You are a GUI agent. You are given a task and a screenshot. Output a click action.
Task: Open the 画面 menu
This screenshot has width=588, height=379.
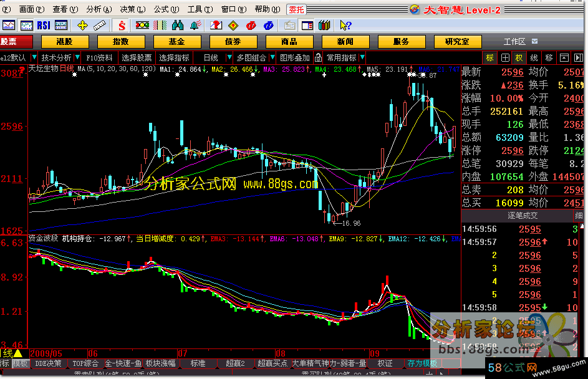[32, 9]
